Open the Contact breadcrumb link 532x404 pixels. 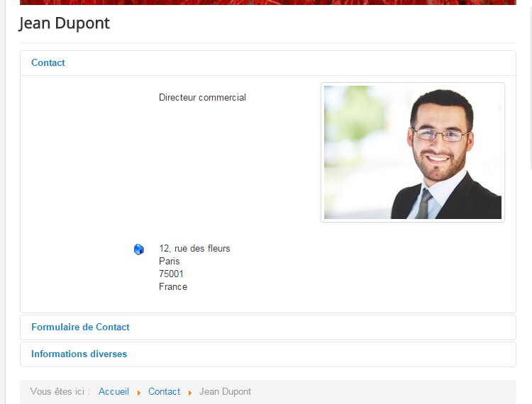point(165,391)
